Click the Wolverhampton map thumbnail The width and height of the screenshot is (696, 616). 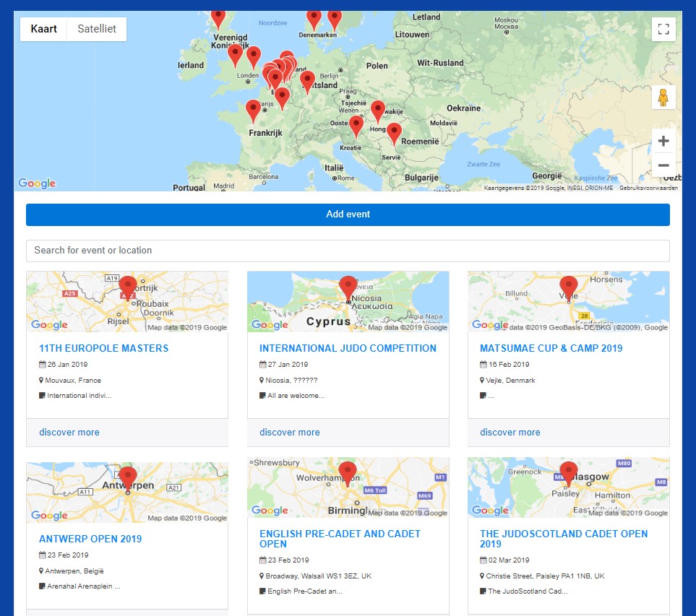tap(348, 487)
